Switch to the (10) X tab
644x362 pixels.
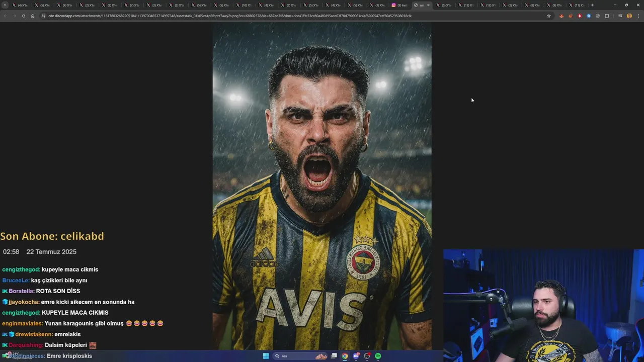[246, 5]
